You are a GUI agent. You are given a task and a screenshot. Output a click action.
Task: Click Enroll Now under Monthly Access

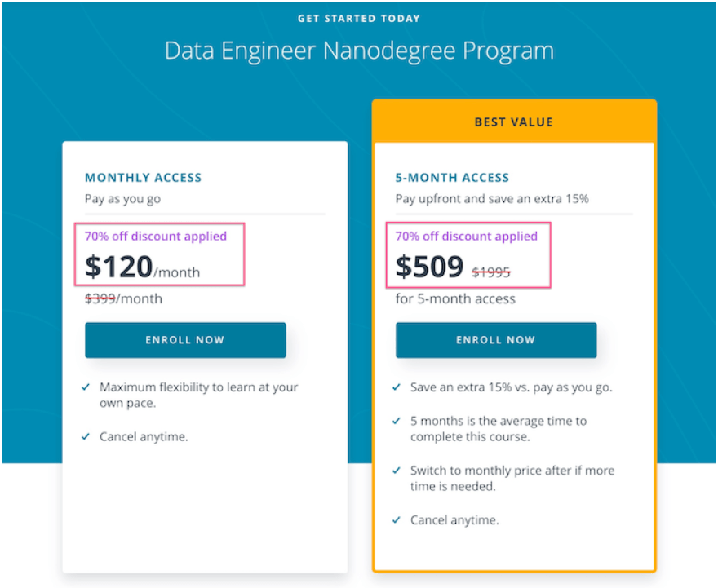click(x=185, y=340)
